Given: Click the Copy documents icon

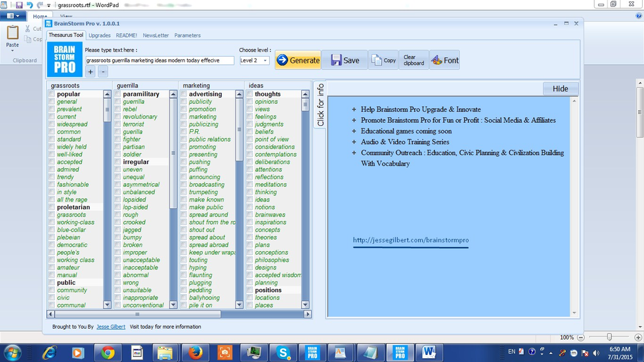Looking at the screenshot, I should (376, 60).
